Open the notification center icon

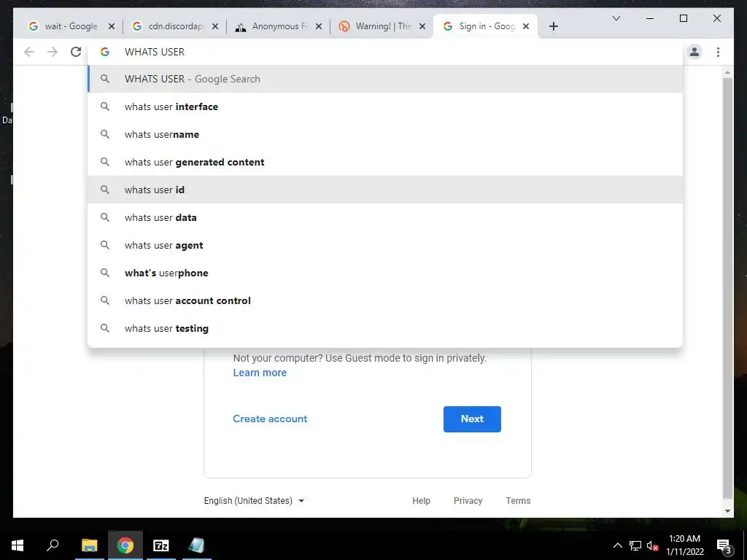point(724,545)
